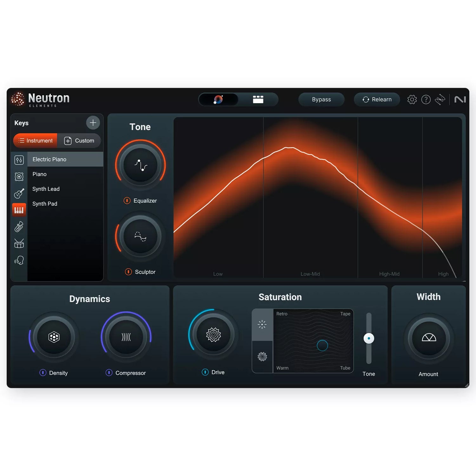The image size is (476, 476).
Task: Select the Keys piano category icon
Action: click(19, 210)
